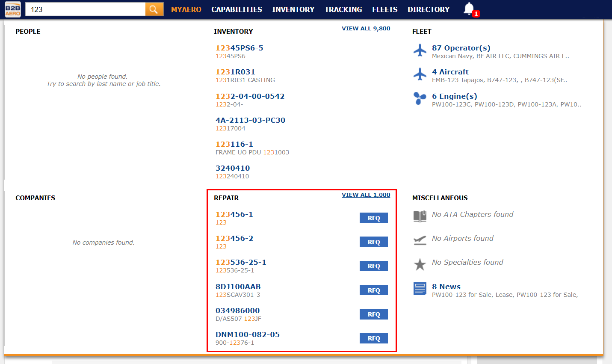Open repair part DNM100-082-05
The height and width of the screenshot is (364, 612).
248,334
